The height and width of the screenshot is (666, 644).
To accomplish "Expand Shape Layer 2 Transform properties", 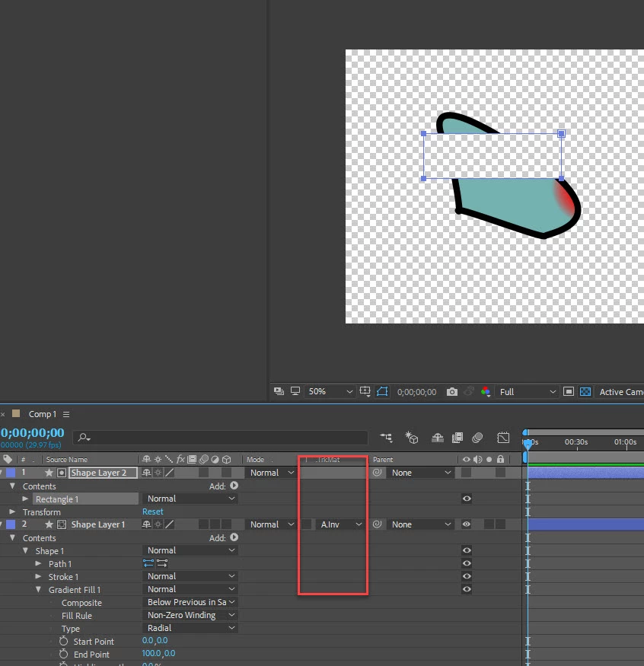I will (12, 511).
